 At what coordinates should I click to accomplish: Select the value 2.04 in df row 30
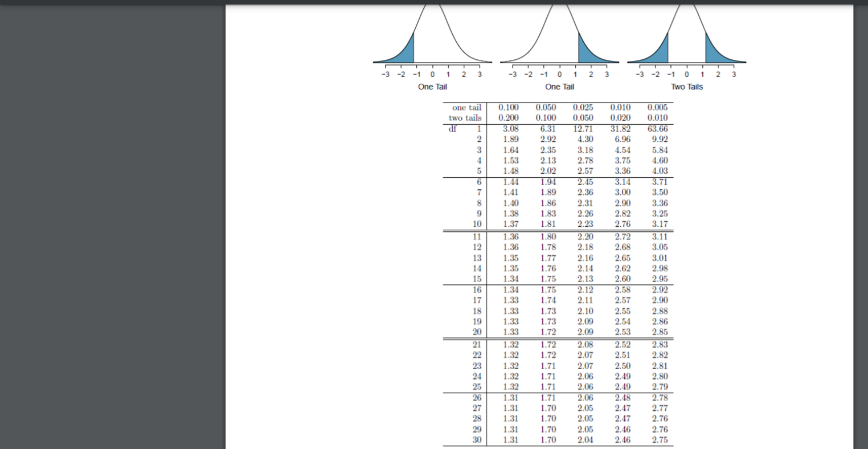(x=586, y=439)
